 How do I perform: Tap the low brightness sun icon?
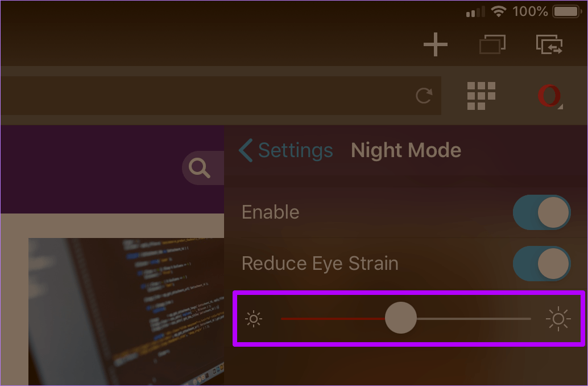click(254, 318)
